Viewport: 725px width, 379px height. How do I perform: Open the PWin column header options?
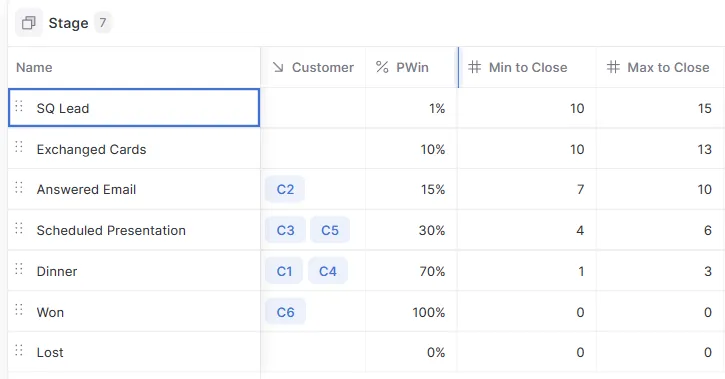click(412, 67)
